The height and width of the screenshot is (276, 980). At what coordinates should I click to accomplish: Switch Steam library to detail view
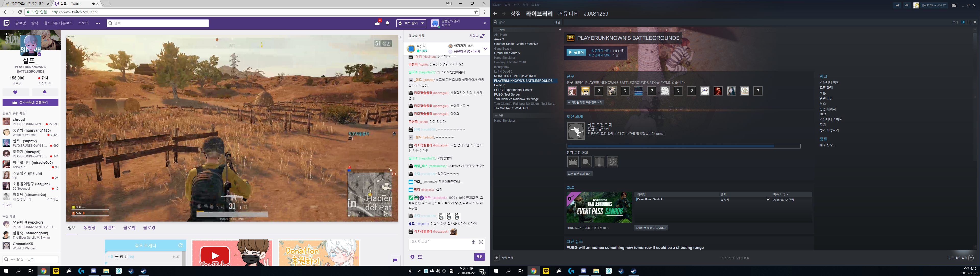tap(963, 22)
